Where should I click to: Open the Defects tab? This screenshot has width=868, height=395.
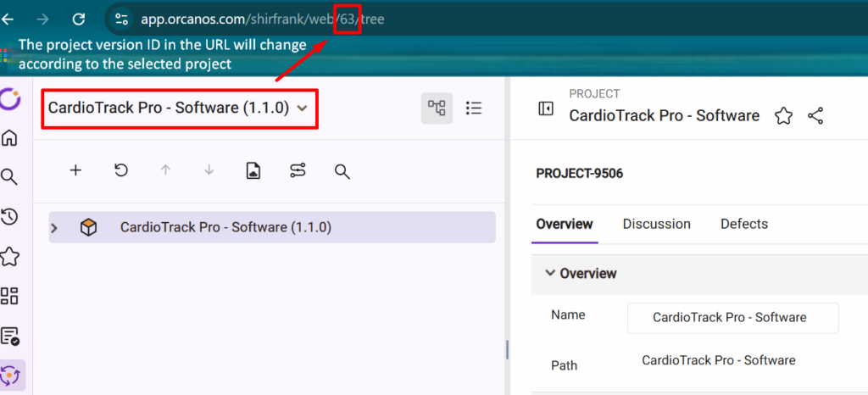[743, 225]
